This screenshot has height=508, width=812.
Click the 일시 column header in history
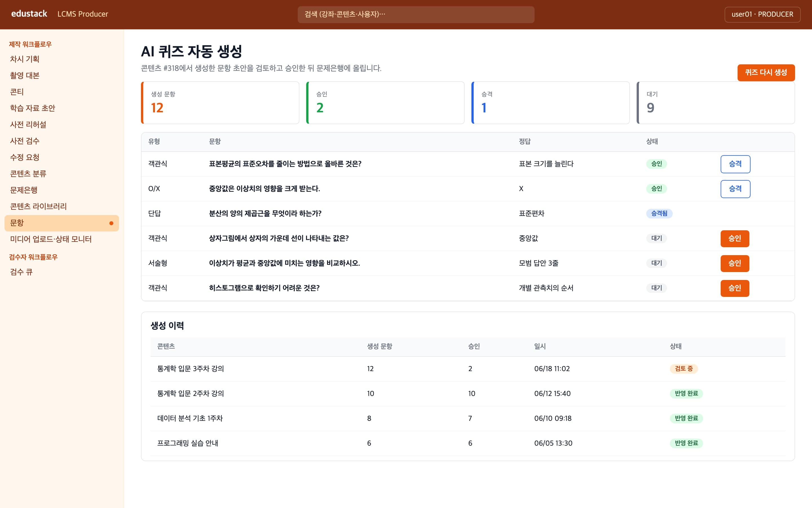point(540,346)
